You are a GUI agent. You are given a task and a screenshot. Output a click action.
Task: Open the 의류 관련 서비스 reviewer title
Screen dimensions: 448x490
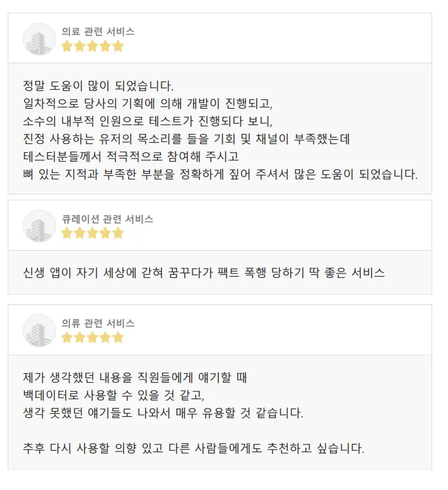coord(98,323)
